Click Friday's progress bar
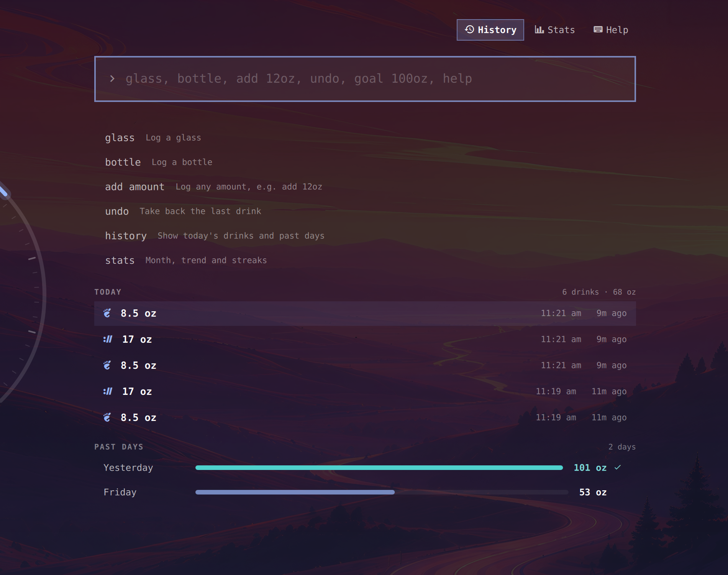Image resolution: width=728 pixels, height=575 pixels. coord(382,492)
